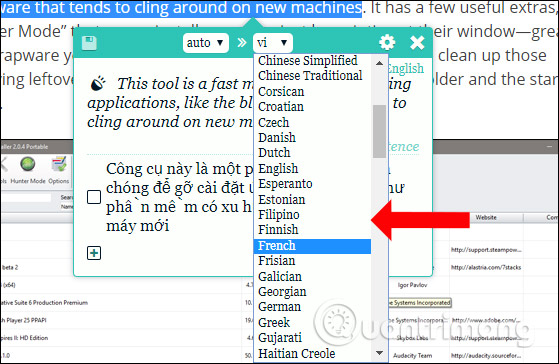559x364 pixels.
Task: Choose Galician from the list
Action: [312, 276]
